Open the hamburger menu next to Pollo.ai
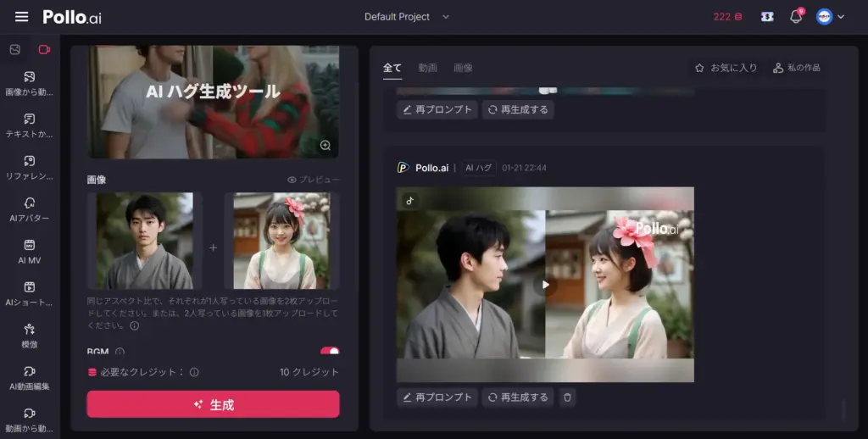Image resolution: width=868 pixels, height=439 pixels. pos(21,17)
